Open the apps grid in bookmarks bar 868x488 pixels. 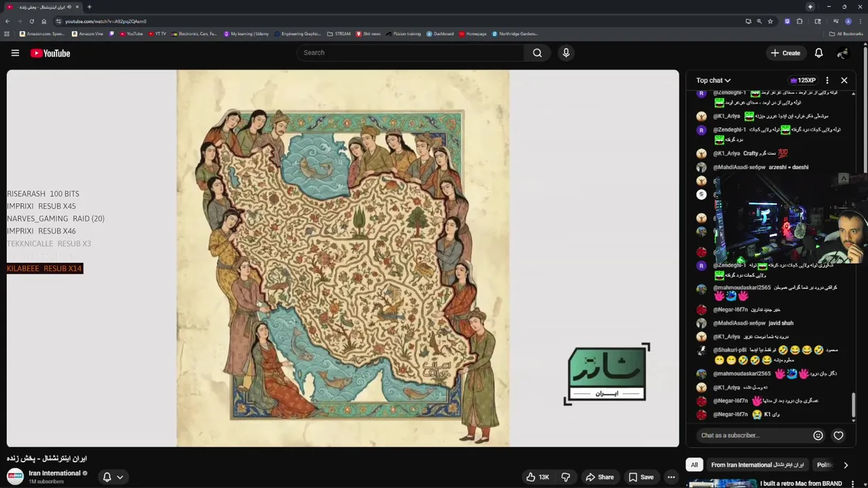[x=7, y=33]
